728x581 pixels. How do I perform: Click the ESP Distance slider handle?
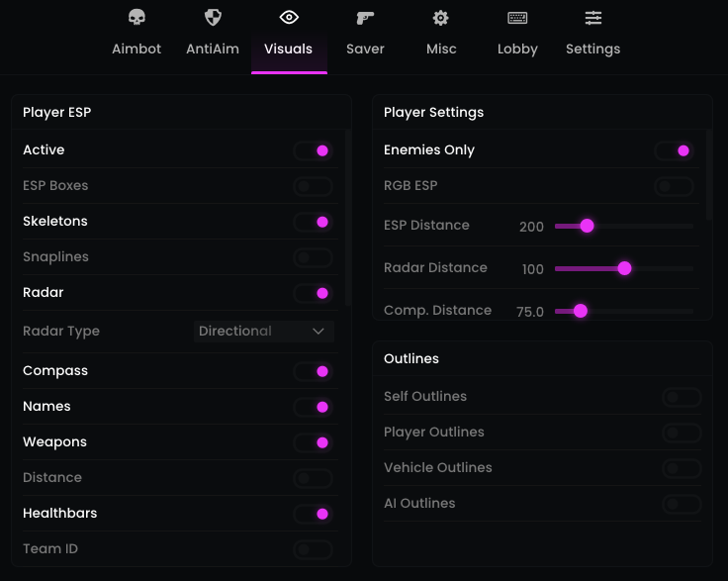click(587, 226)
